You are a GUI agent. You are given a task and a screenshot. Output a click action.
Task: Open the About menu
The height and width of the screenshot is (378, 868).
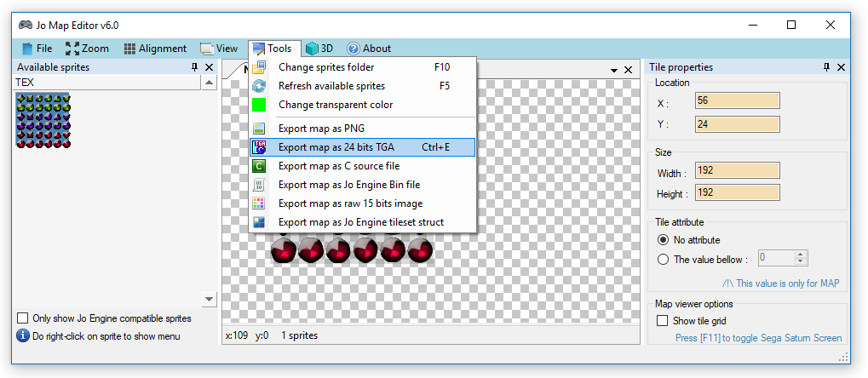coord(369,49)
